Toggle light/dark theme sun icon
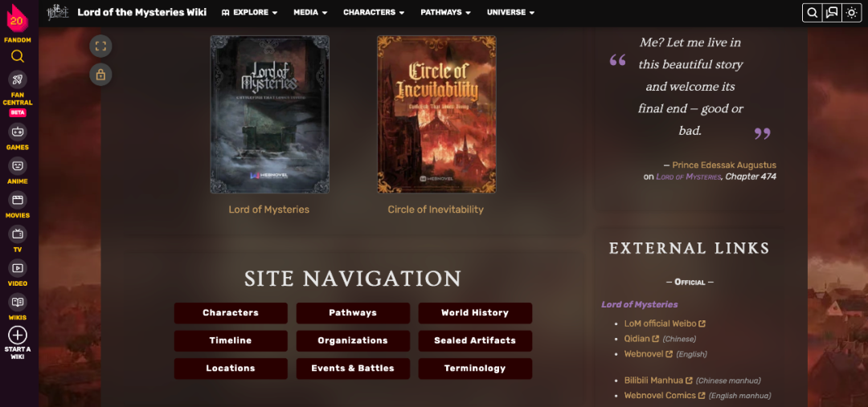The width and height of the screenshot is (868, 407). (851, 13)
